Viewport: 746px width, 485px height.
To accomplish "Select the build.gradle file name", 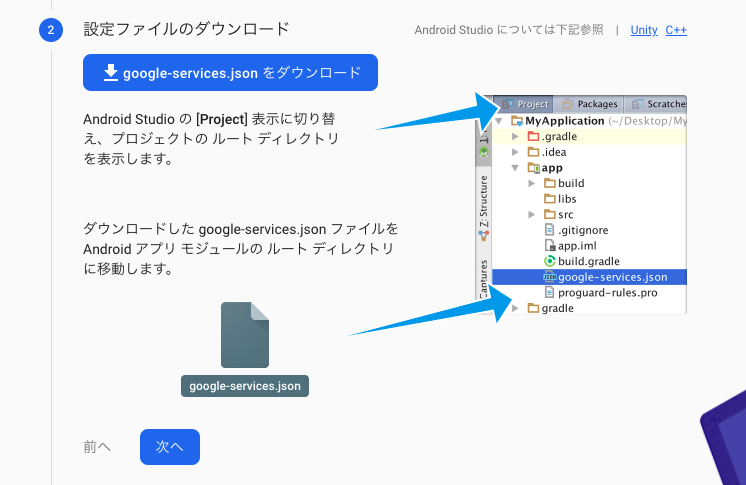I will pyautogui.click(x=589, y=261).
